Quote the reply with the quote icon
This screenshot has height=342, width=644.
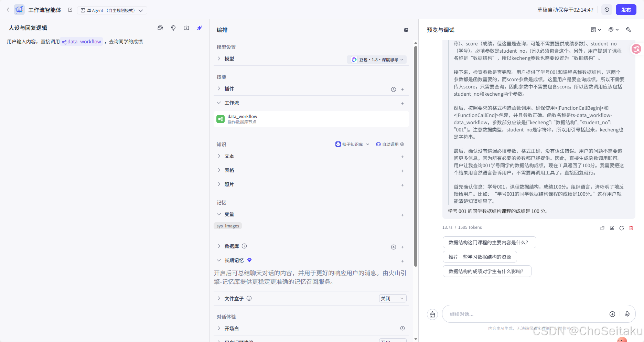612,228
